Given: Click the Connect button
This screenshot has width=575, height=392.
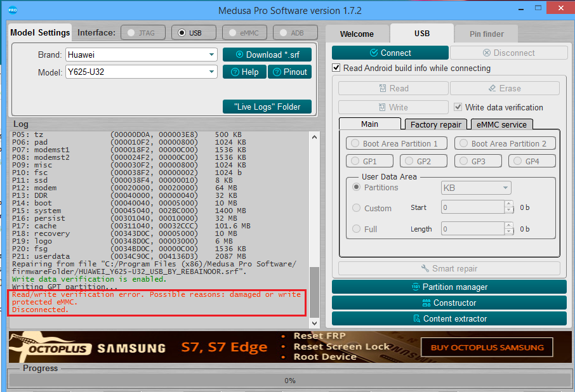Looking at the screenshot, I should pyautogui.click(x=390, y=53).
